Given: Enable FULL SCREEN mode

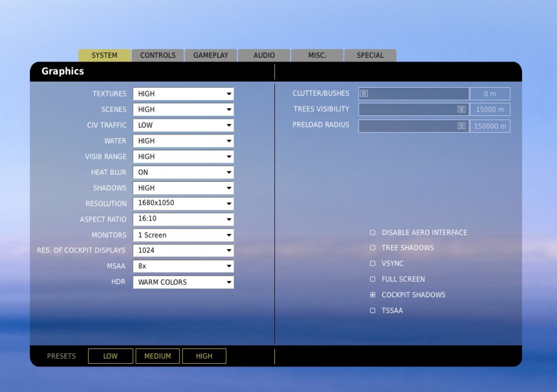Looking at the screenshot, I should point(372,279).
